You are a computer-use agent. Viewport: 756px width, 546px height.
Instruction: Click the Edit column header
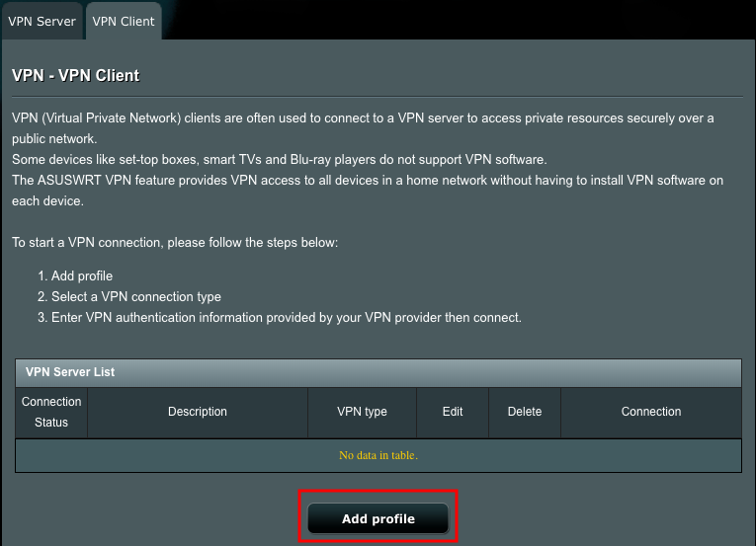pos(453,412)
